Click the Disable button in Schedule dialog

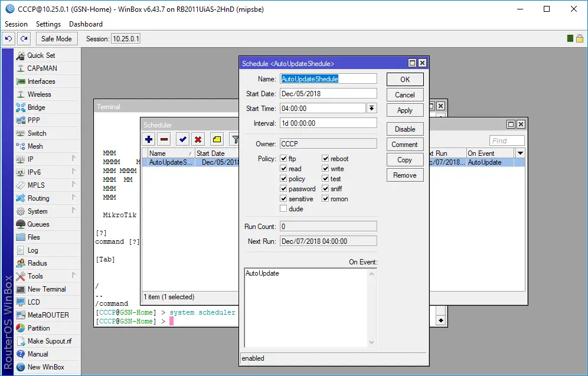point(405,129)
